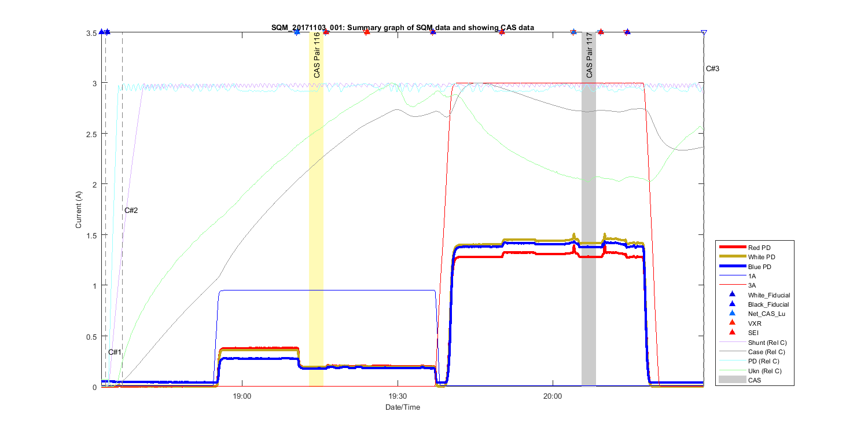Image resolution: width=868 pixels, height=434 pixels.
Task: Click the yellow CAS Pair 116 band
Action: tap(316, 231)
